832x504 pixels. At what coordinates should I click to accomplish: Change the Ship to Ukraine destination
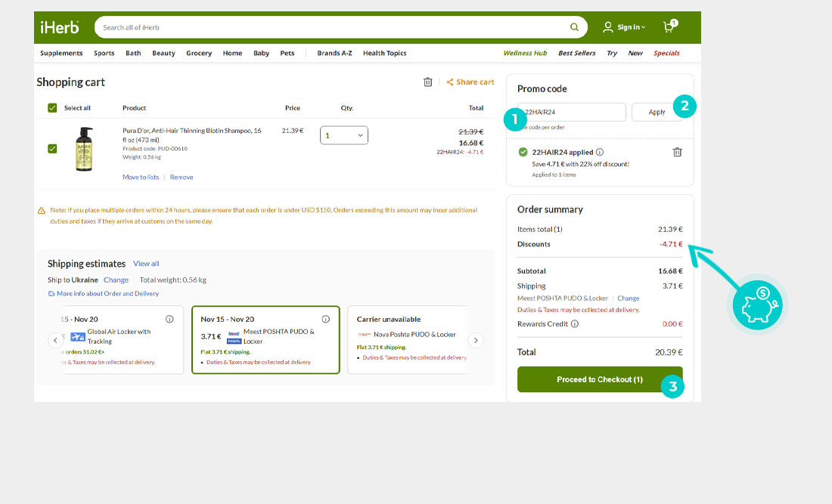click(x=116, y=280)
